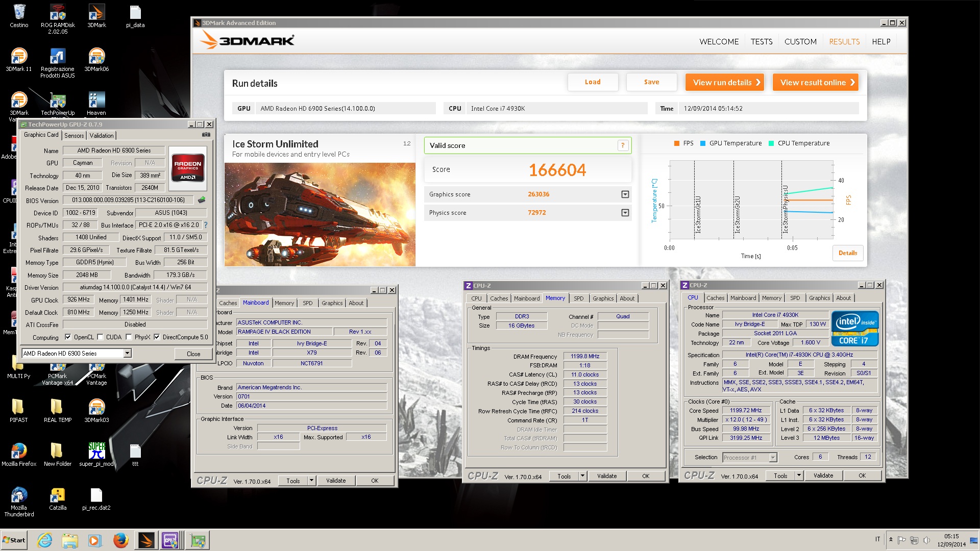Click teal CPU Temperature legend swatch

pyautogui.click(x=771, y=143)
